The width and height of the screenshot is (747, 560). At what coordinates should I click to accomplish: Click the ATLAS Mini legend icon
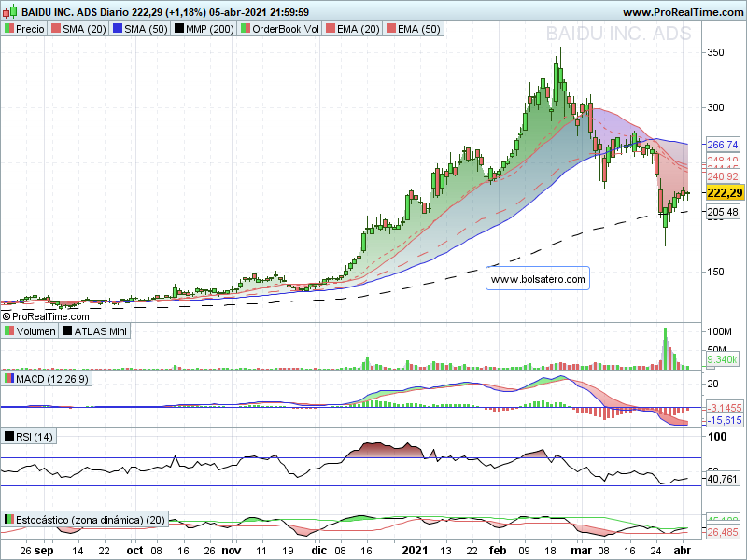coord(67,330)
